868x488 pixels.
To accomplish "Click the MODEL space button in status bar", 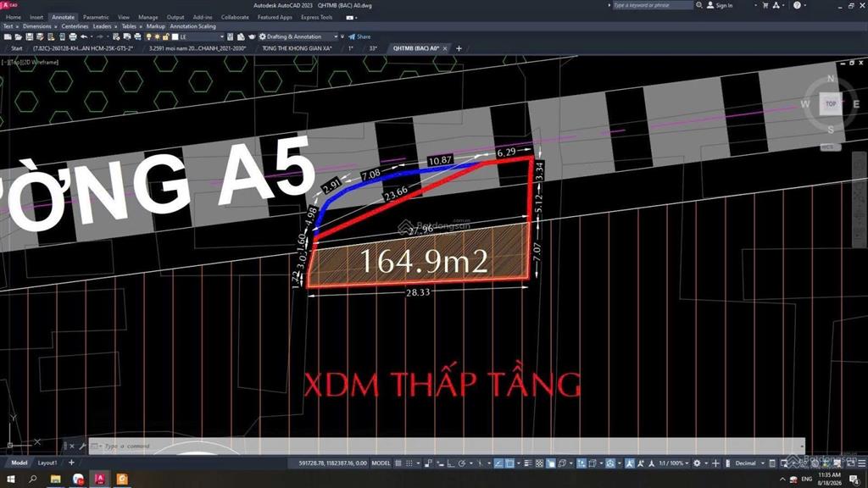I will pyautogui.click(x=381, y=463).
